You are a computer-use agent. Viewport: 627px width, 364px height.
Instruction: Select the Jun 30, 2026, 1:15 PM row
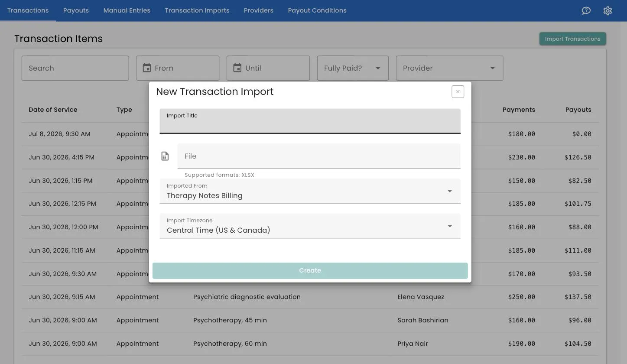click(310, 181)
